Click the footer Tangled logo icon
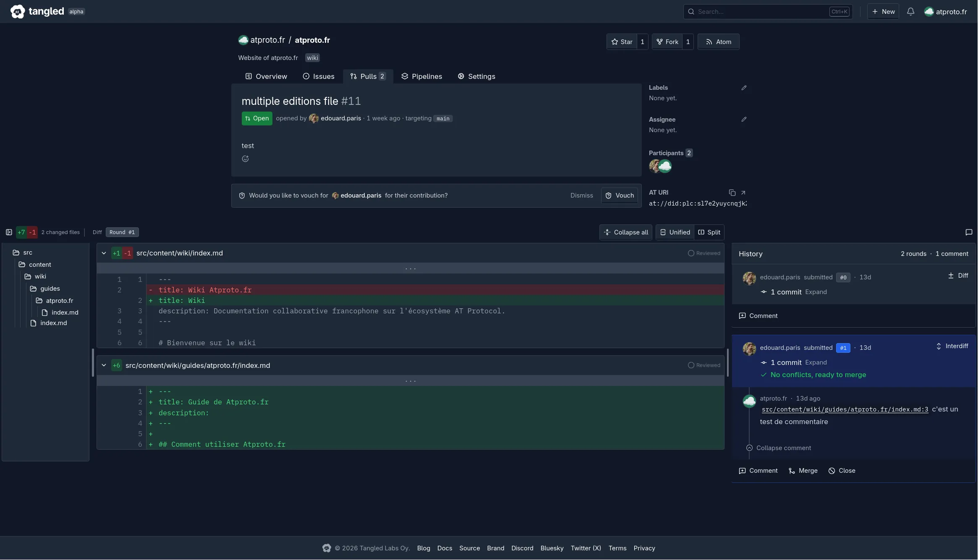Screen dimensions: 978x560 click(327, 548)
